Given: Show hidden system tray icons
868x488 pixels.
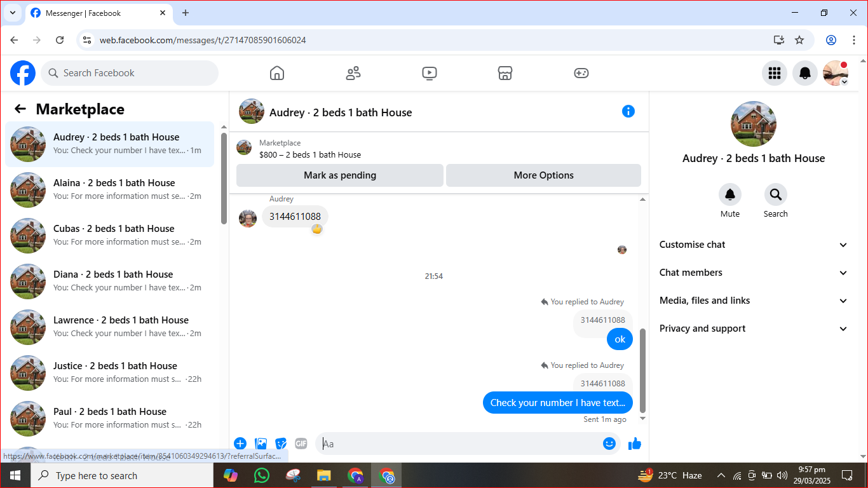Looking at the screenshot, I should (x=721, y=475).
